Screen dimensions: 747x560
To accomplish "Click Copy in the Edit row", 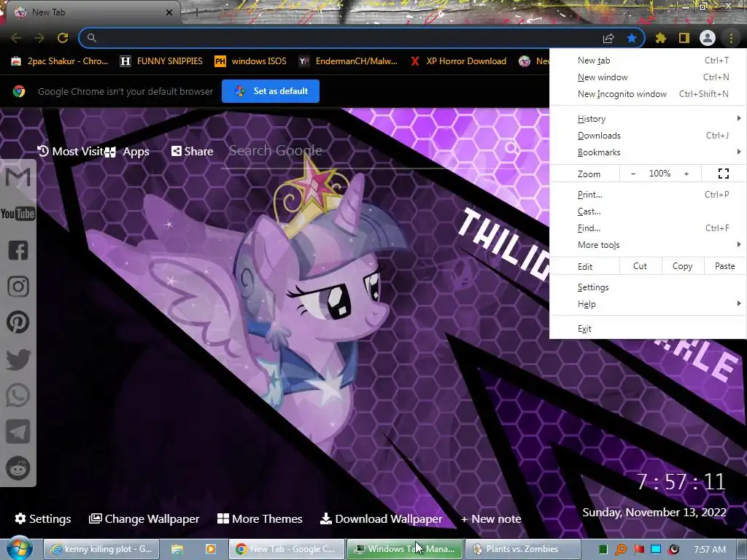I will [x=682, y=266].
